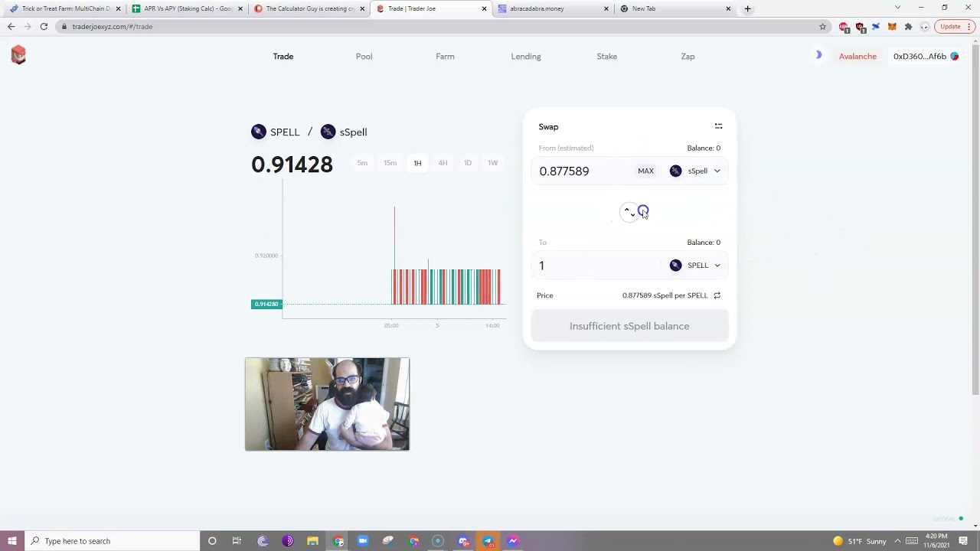
Task: Show hidden system tray icons
Action: click(897, 541)
